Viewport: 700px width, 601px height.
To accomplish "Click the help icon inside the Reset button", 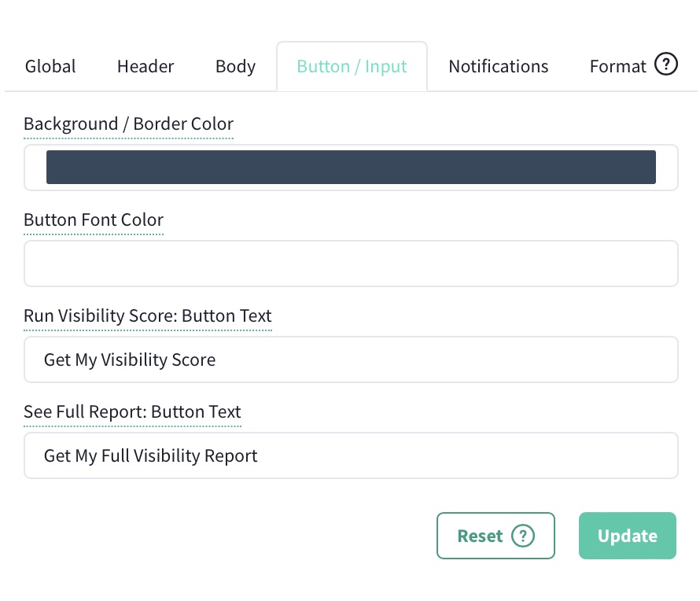I will pos(523,536).
